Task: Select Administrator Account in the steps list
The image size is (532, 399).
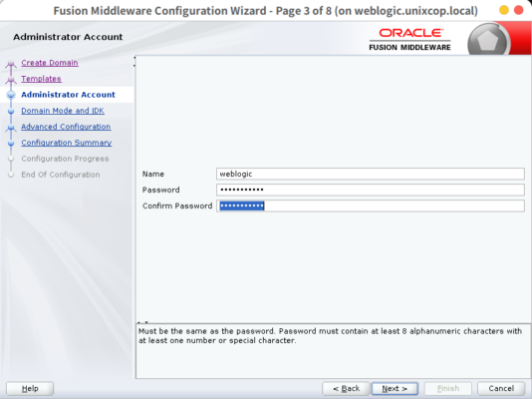Action: point(68,95)
